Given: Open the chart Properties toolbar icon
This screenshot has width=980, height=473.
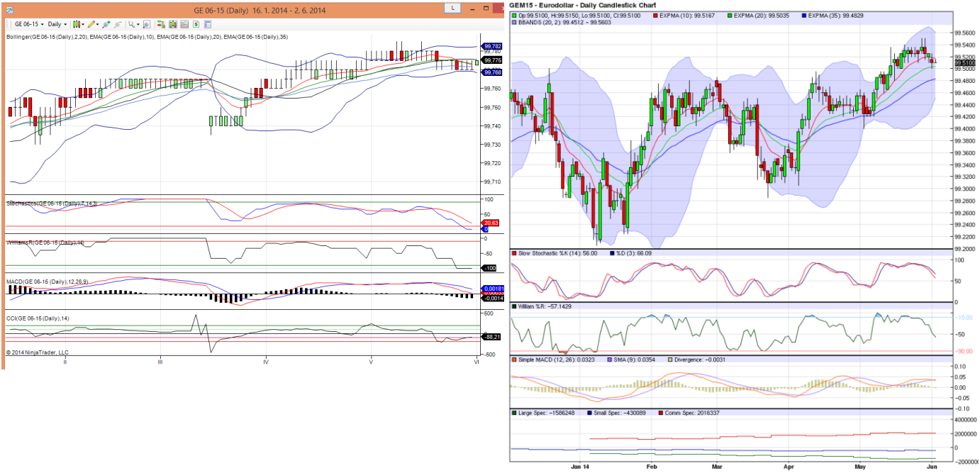Looking at the screenshot, I should tap(208, 24).
